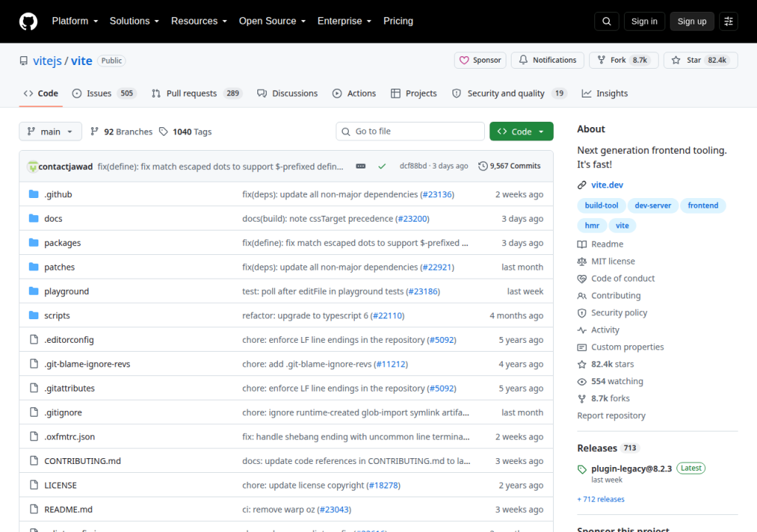
Task: Click the fork icon on Fork button
Action: 601,60
